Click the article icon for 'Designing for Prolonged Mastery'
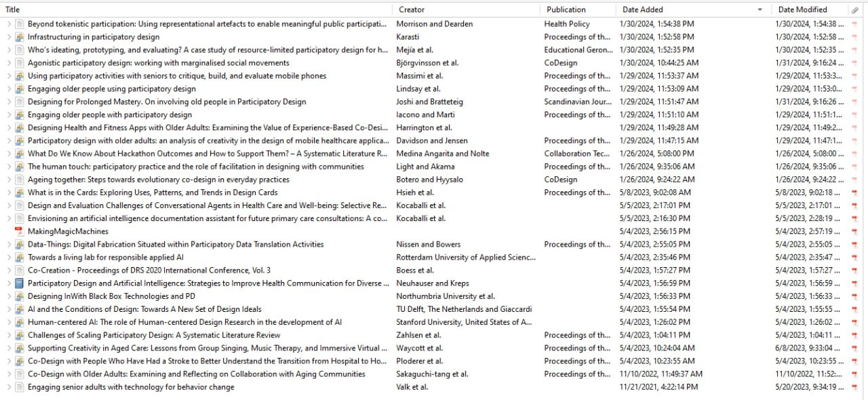The height and width of the screenshot is (400, 868). [20, 102]
